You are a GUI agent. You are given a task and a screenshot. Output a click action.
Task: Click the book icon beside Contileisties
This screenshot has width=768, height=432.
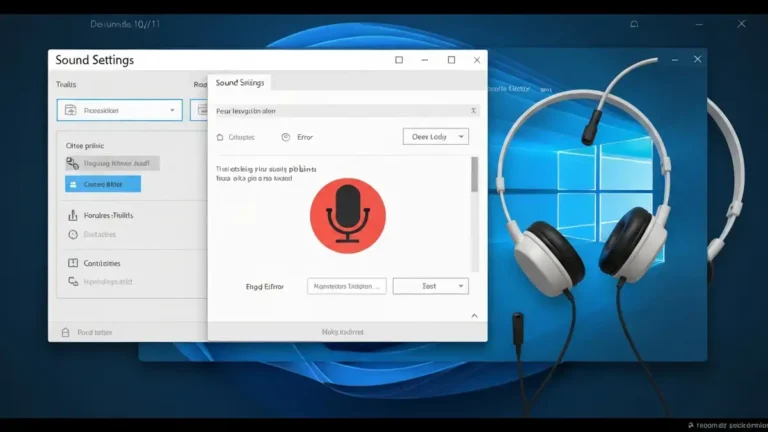73,263
